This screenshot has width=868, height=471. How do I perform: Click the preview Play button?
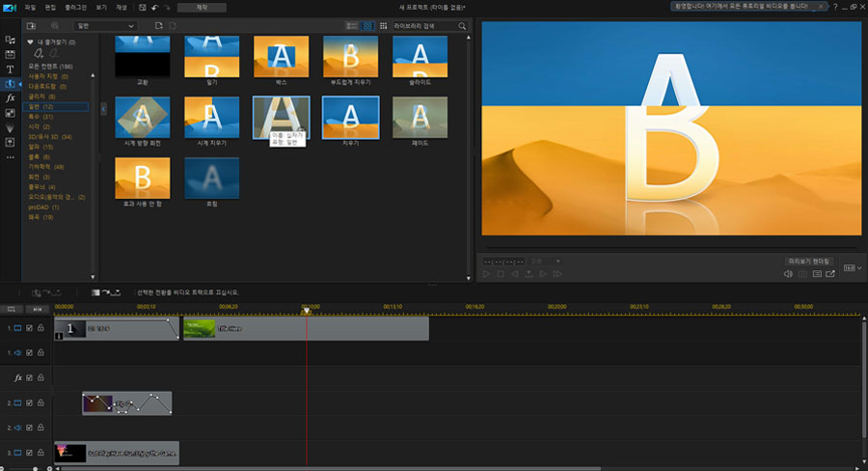pyautogui.click(x=486, y=274)
